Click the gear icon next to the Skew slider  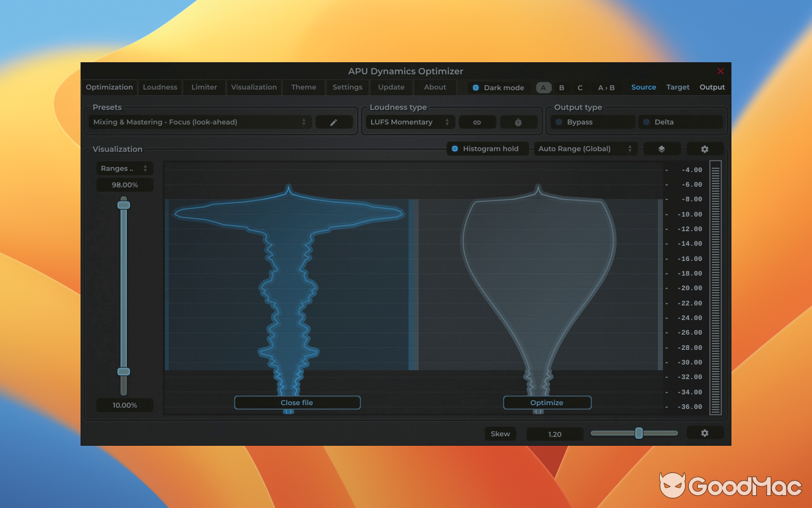coord(705,433)
